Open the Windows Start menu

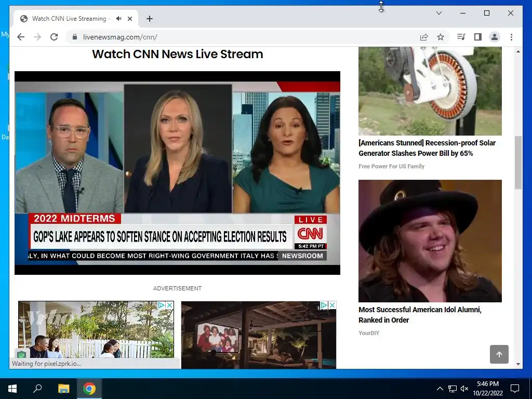click(12, 389)
